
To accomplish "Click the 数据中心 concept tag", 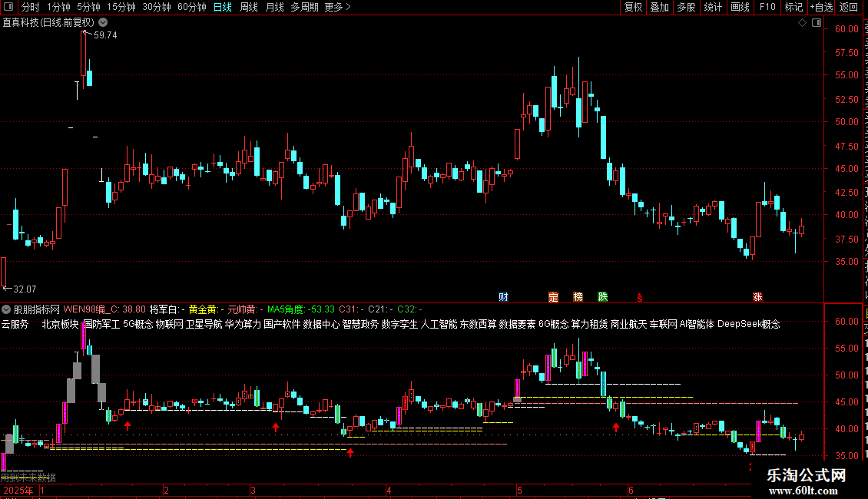I will coord(321,324).
